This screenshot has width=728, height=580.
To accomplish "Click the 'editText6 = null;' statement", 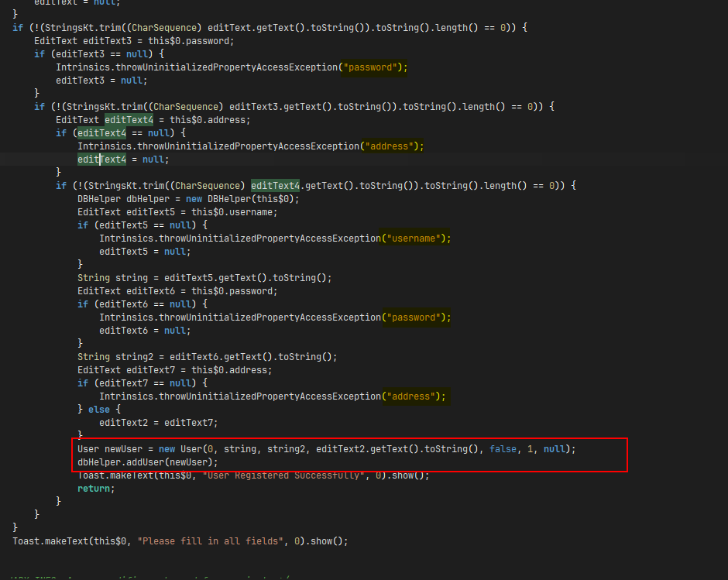I will pos(145,331).
